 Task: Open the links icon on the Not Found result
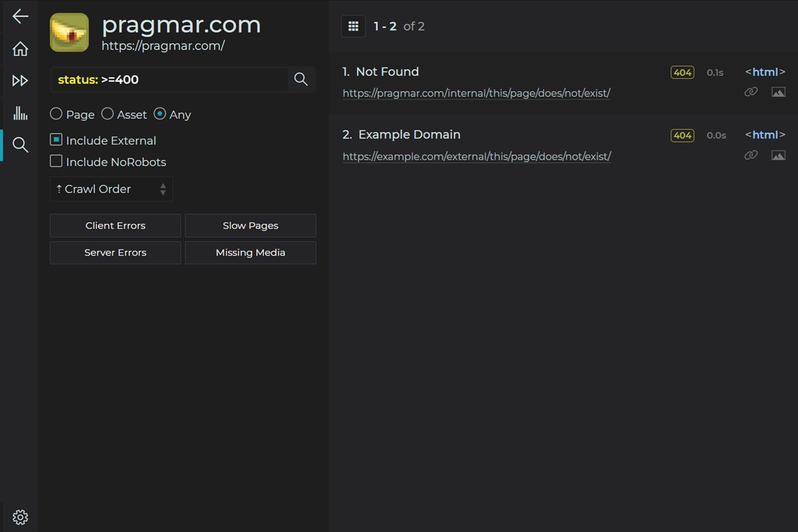point(751,91)
